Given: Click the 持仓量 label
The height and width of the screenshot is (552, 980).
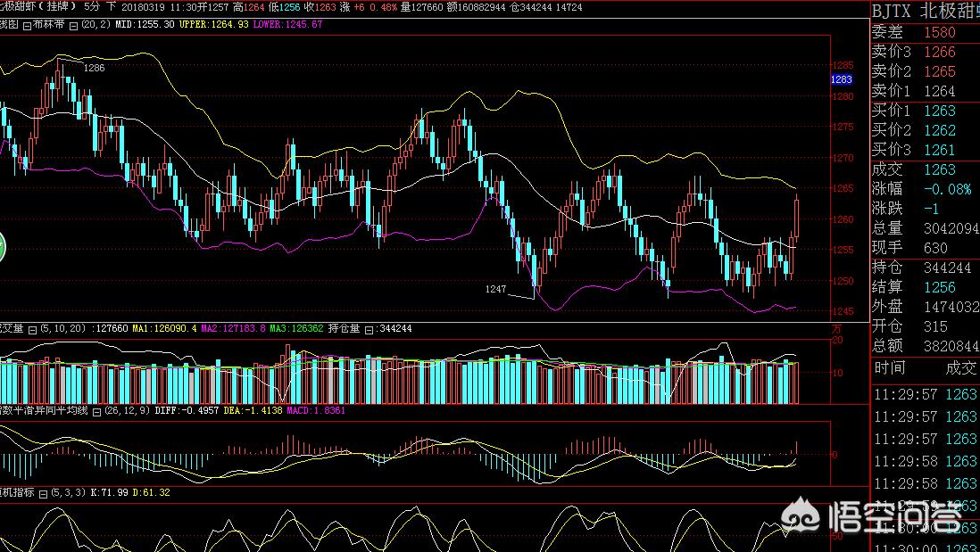Looking at the screenshot, I should 344,328.
